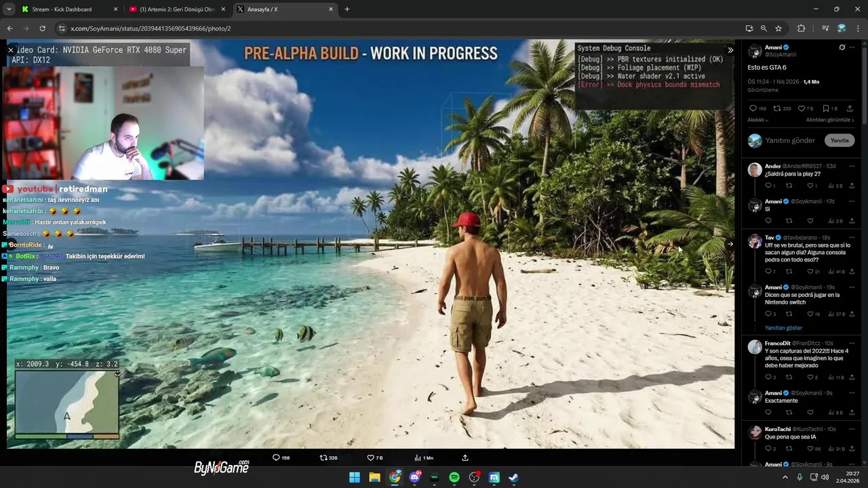Image resolution: width=868 pixels, height=488 pixels.
Task: Like Amani's Nintendo switch reply
Action: click(810, 314)
